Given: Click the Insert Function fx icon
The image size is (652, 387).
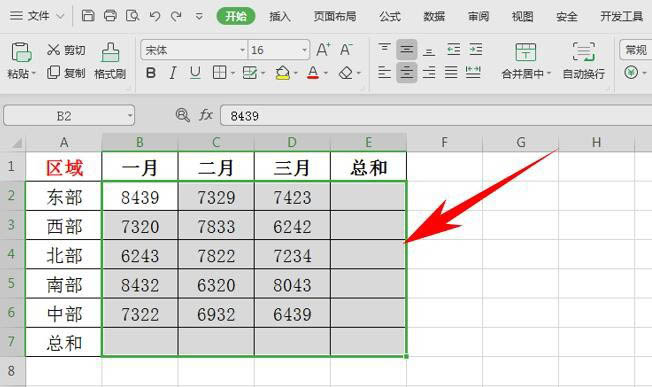Looking at the screenshot, I should tap(206, 115).
